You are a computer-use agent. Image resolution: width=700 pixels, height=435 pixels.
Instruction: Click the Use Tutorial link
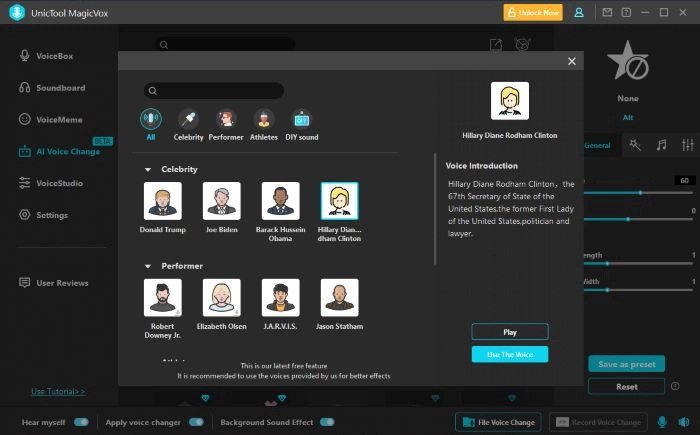coord(58,391)
